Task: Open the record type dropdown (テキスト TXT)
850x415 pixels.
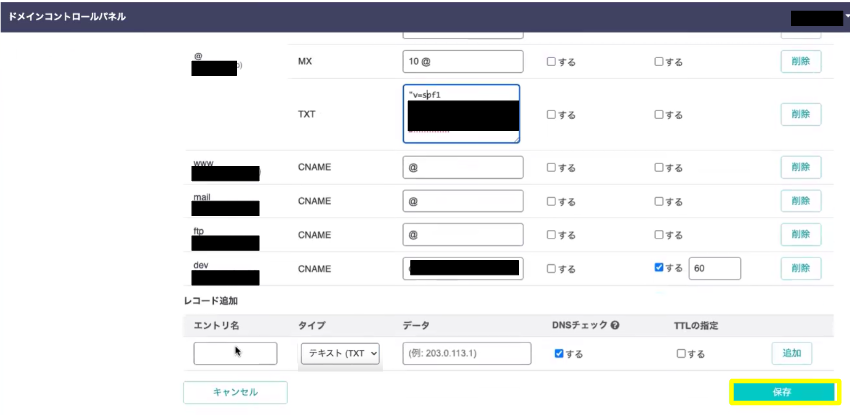Action: click(340, 353)
